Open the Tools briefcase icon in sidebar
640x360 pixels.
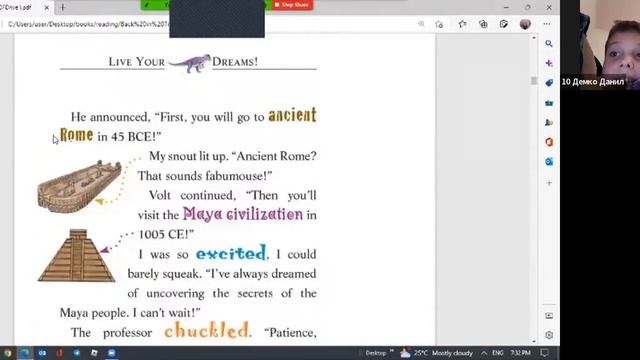tap(549, 103)
